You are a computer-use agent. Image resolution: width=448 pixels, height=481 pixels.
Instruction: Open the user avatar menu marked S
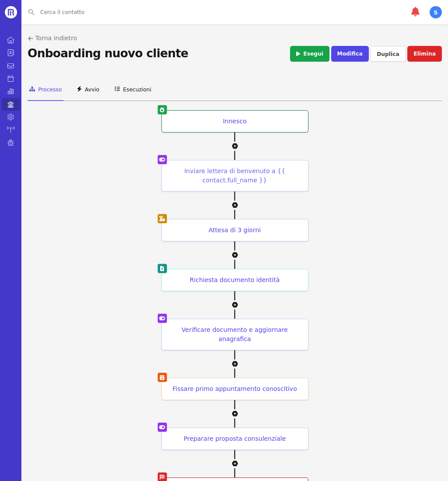[x=435, y=12]
